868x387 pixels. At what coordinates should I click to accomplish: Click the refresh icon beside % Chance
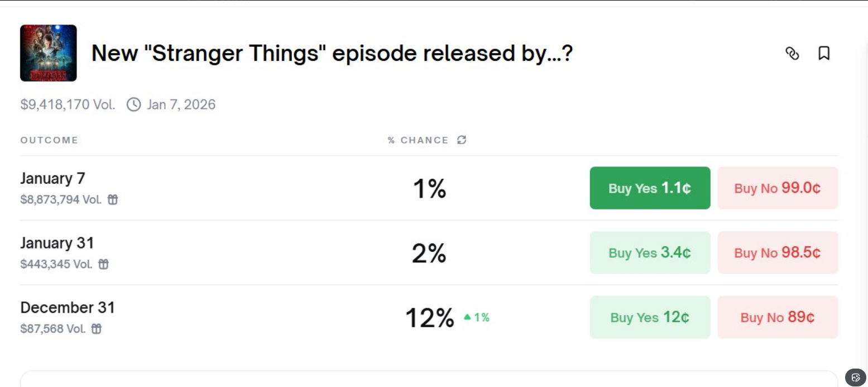pos(462,140)
